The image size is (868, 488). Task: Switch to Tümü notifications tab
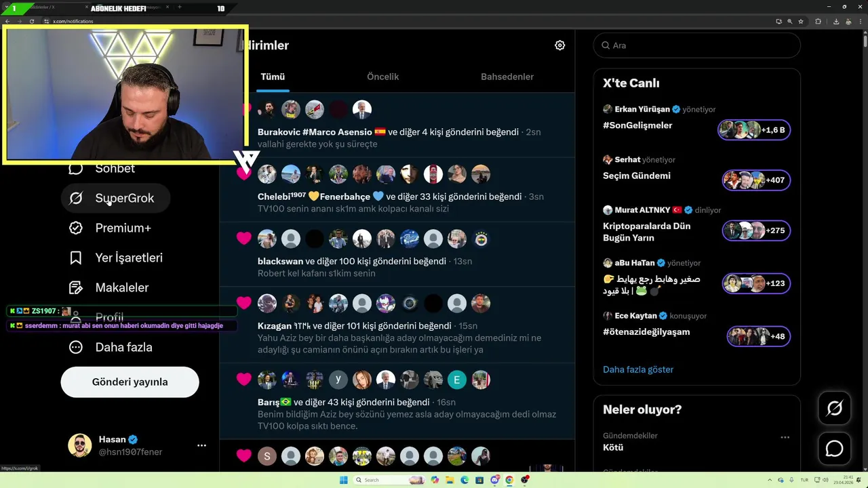tap(273, 77)
